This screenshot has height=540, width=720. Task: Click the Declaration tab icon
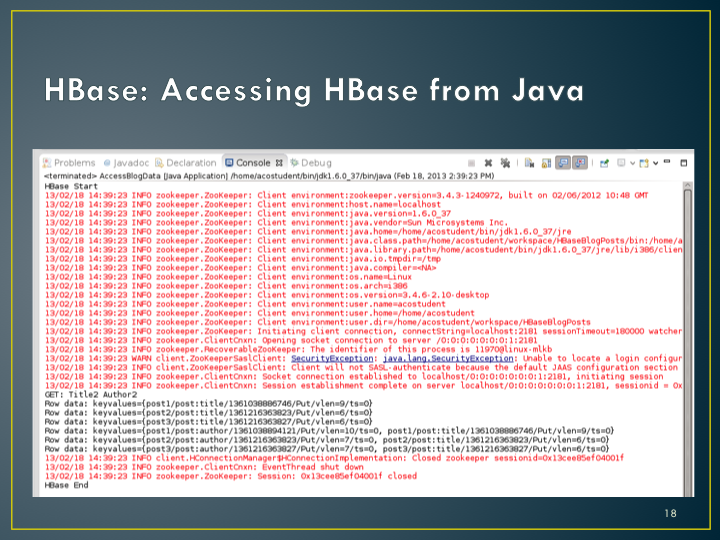(159, 163)
